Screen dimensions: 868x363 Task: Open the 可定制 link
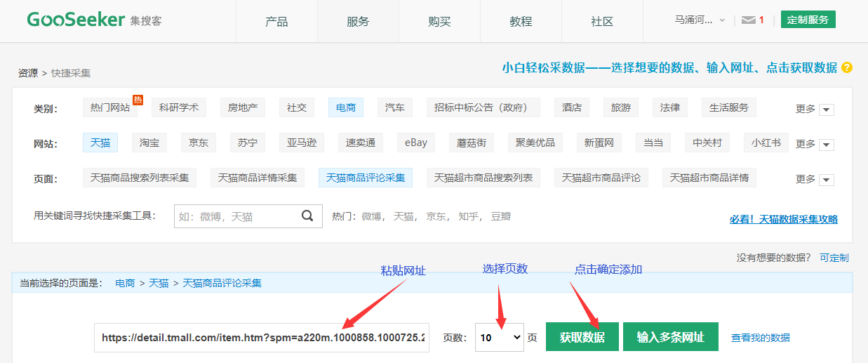coord(834,258)
